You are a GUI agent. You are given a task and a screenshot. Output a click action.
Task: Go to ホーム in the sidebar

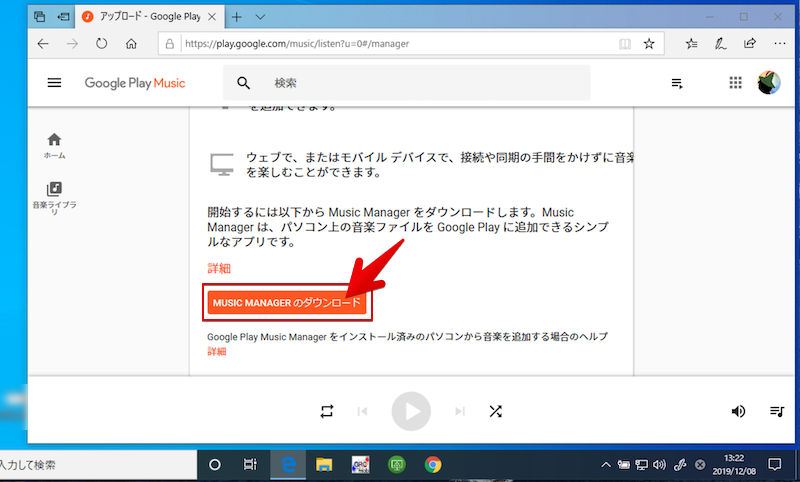[x=54, y=145]
